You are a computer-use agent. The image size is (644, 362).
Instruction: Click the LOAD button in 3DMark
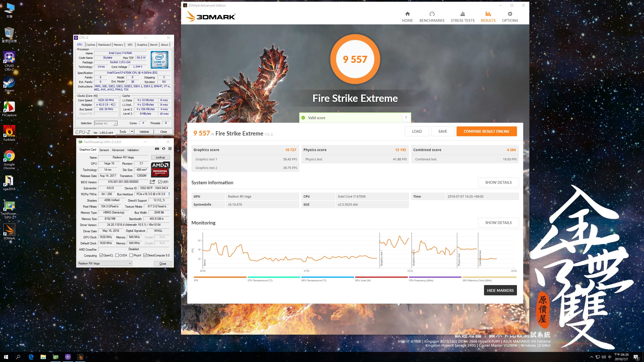pos(417,131)
